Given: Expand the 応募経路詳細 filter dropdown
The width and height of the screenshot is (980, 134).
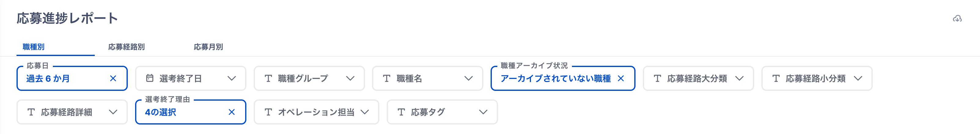Looking at the screenshot, I should [113, 112].
